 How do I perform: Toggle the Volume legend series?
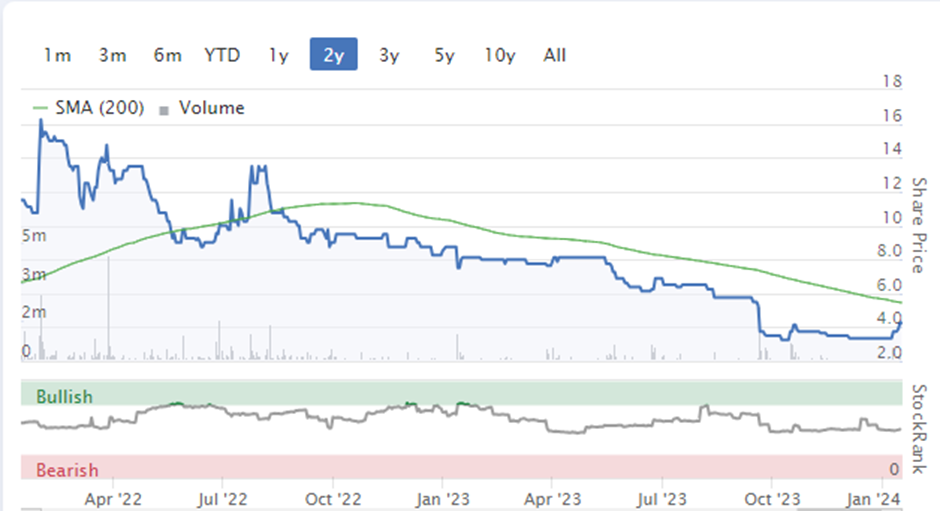tap(212, 108)
